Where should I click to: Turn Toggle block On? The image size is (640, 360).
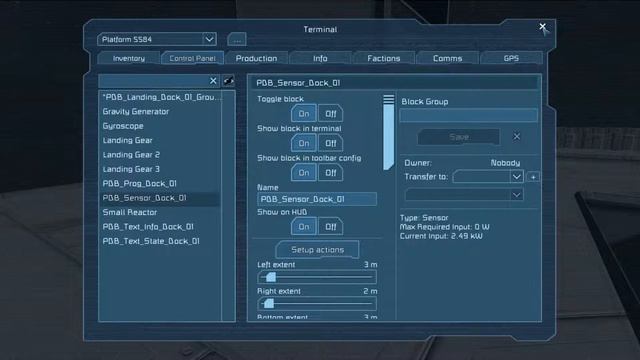304,113
